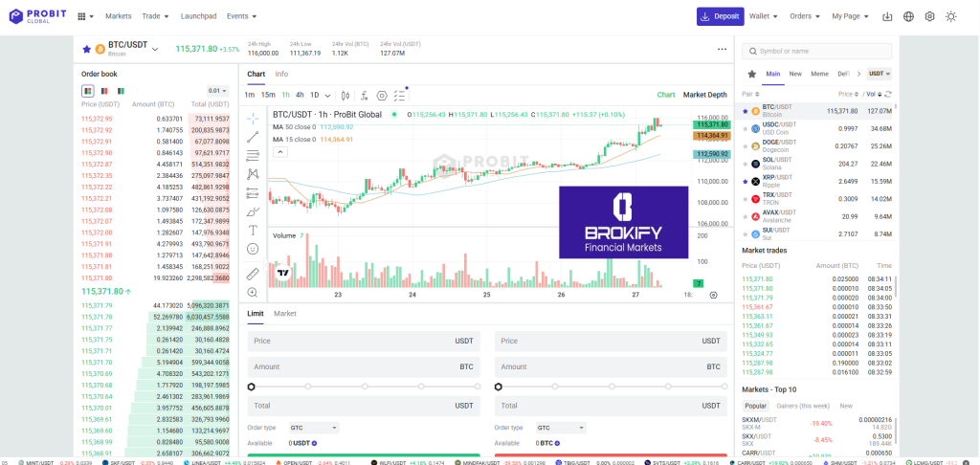Image resolution: width=980 pixels, height=465 pixels.
Task: Expand more chart timeframes chevron
Action: (327, 96)
